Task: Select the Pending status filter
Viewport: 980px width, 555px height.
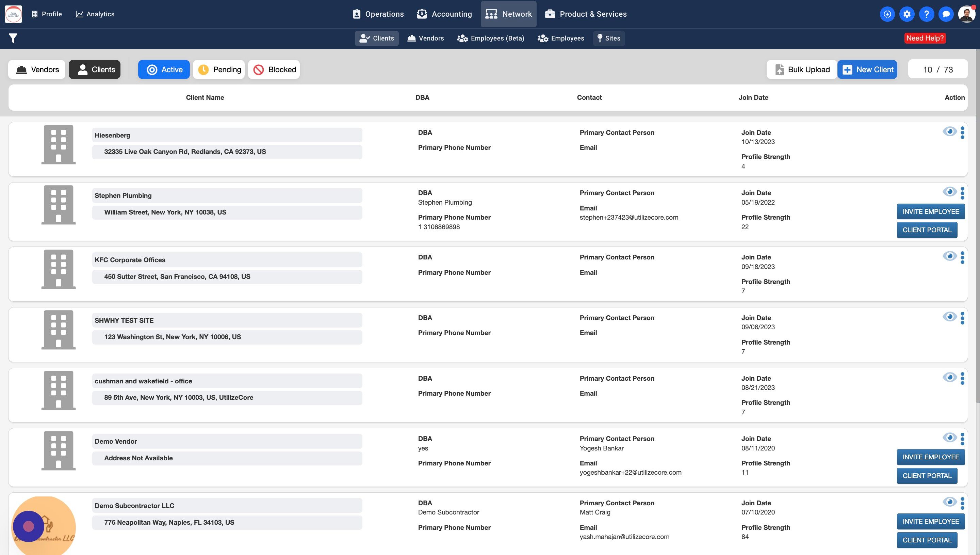Action: pos(219,69)
